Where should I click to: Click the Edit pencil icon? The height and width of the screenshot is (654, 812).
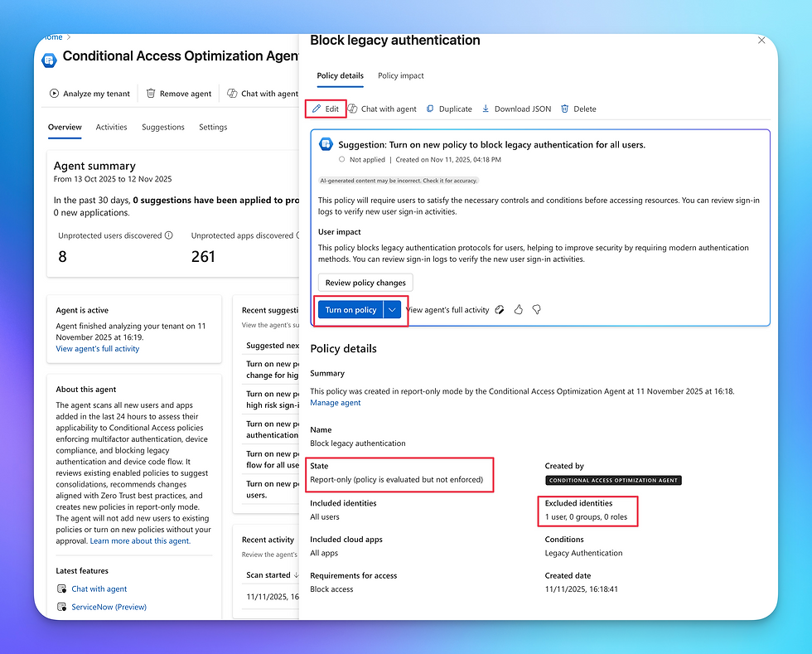(317, 109)
